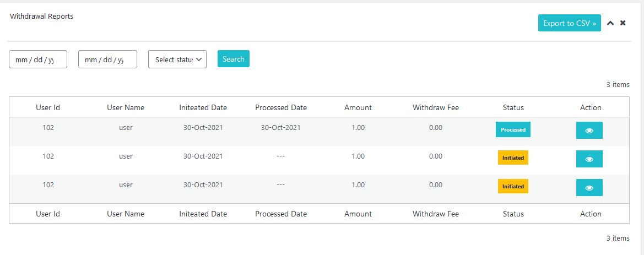Click the Withdraw Fee column header
Viewport: 644px width, 255px height.
[436, 107]
